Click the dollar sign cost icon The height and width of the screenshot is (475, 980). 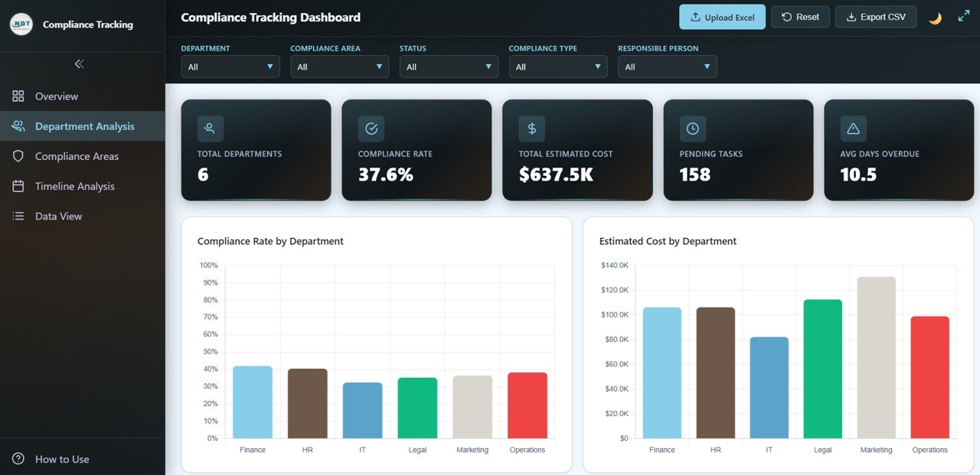coord(531,129)
